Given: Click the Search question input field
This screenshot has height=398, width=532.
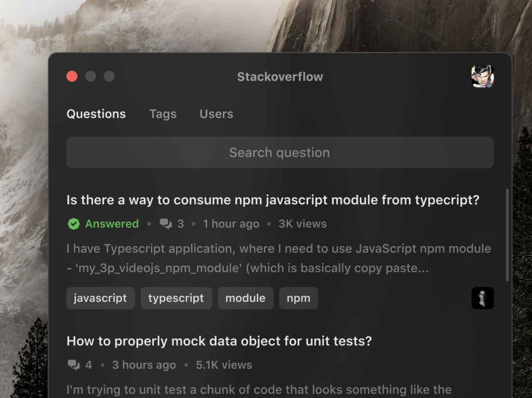Looking at the screenshot, I should pyautogui.click(x=279, y=152).
